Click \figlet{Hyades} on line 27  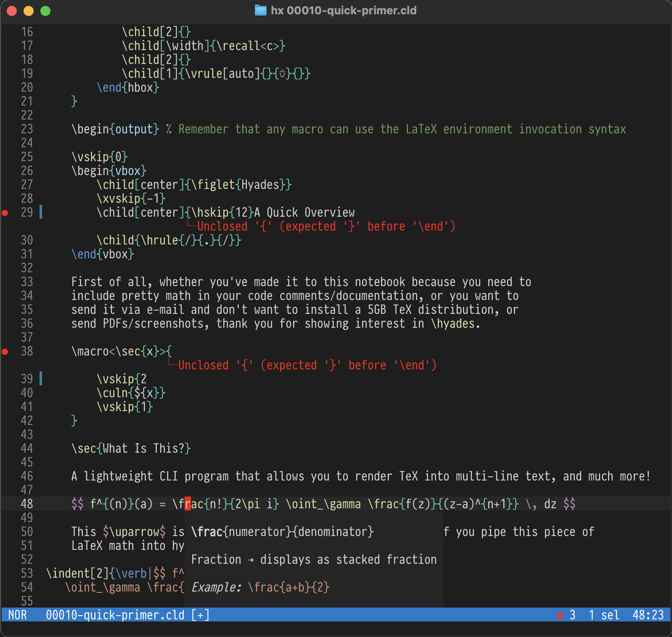coord(238,185)
